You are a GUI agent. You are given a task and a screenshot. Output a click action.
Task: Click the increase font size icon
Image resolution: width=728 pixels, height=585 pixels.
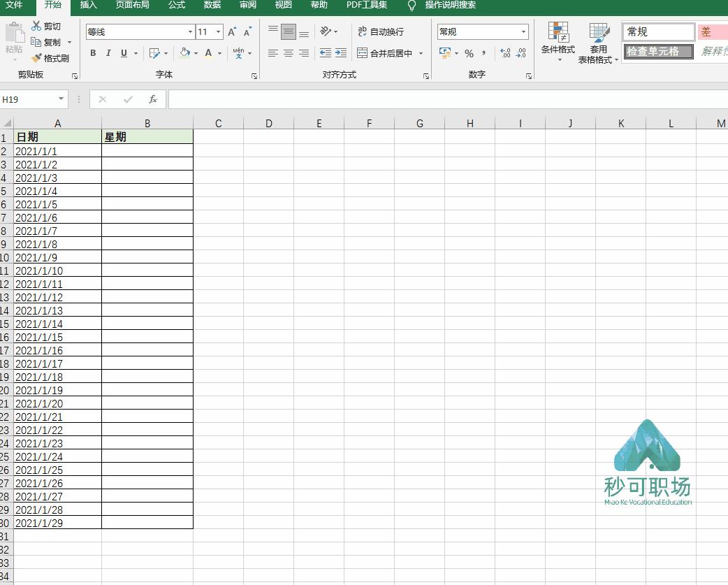coord(232,32)
